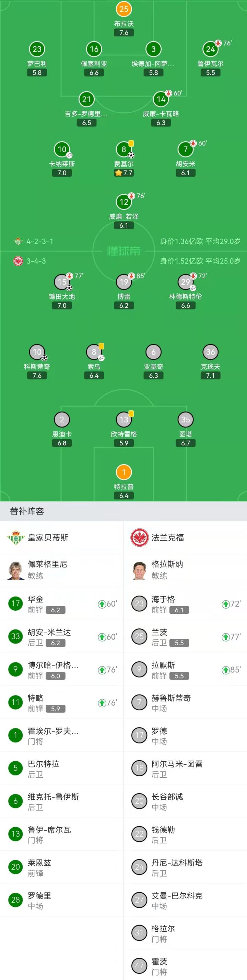Tap Kostić's grey number 10 circle
This screenshot has height=980, width=247.
point(37,352)
